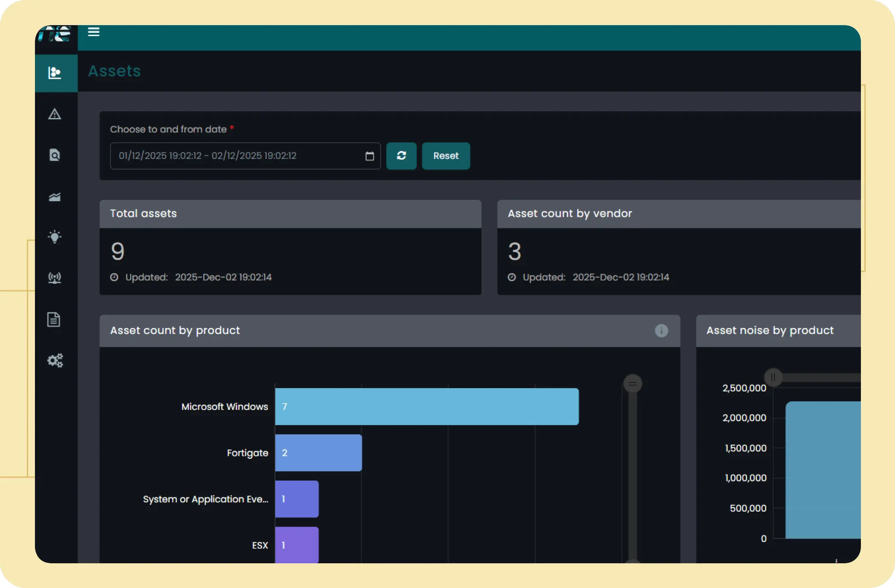Click horizontal slider handle in Asset noise chart
The height and width of the screenshot is (588, 895).
(x=773, y=378)
